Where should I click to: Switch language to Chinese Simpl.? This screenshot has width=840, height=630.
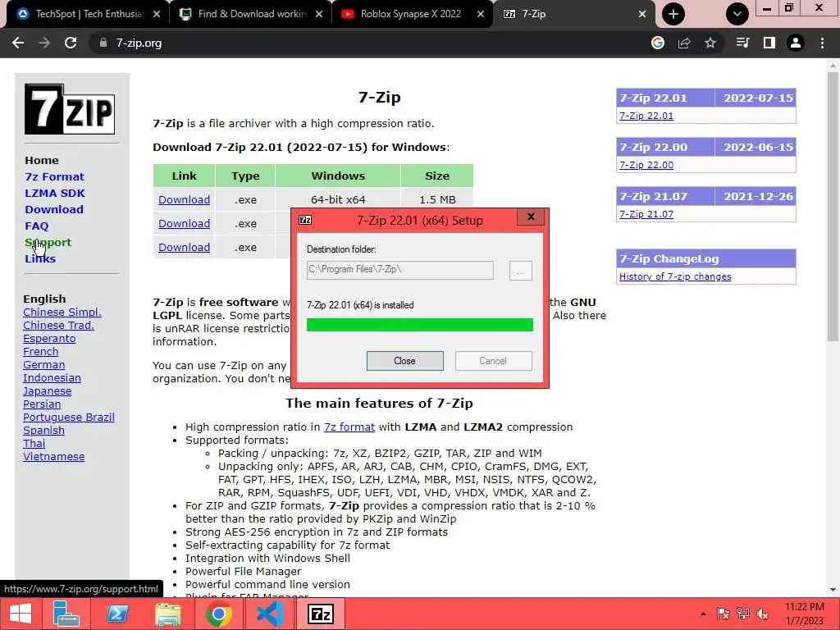[62, 313]
